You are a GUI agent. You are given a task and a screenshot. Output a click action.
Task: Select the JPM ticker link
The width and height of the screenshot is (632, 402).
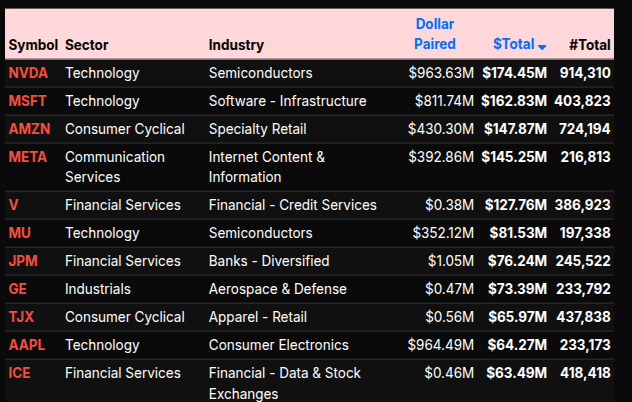tap(23, 261)
